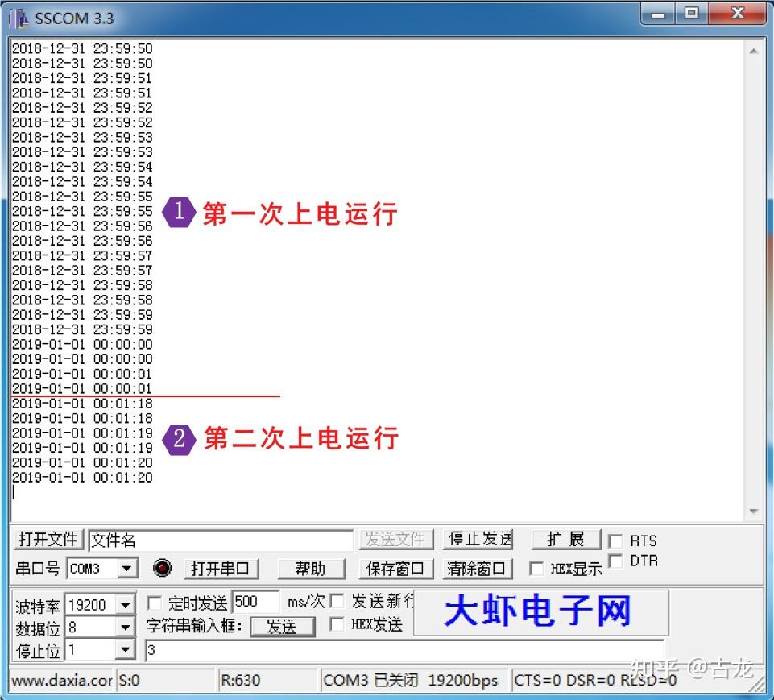Click 扩展 to show extended send panel
This screenshot has width=774, height=700.
click(566, 539)
